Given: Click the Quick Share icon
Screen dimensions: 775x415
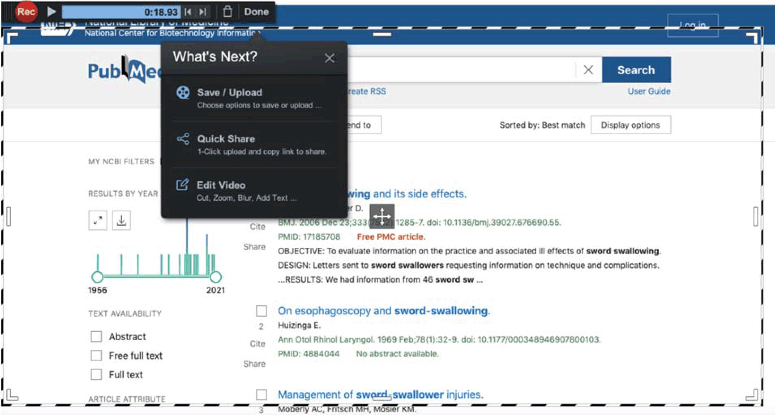Looking at the screenshot, I should click(183, 139).
